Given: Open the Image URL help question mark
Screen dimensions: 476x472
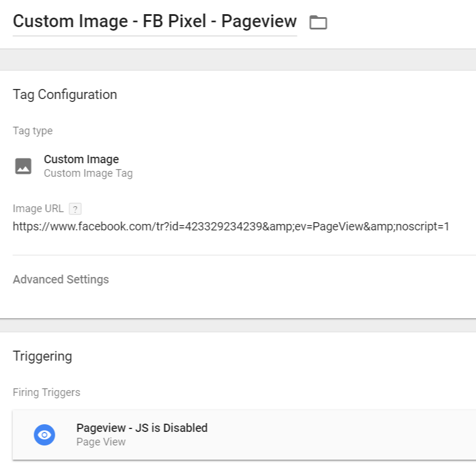Looking at the screenshot, I should 75,209.
